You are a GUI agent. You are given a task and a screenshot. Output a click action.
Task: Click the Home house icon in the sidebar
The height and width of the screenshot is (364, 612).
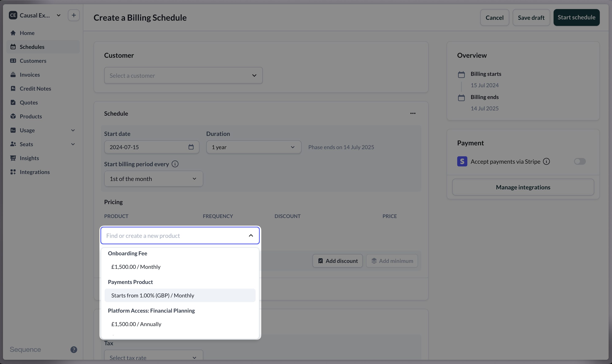tap(13, 33)
